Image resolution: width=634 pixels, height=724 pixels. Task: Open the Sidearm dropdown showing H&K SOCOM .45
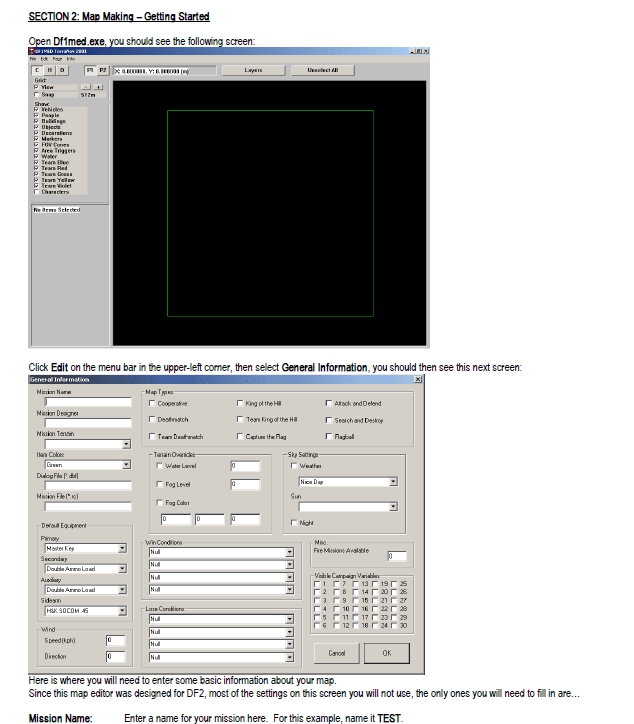click(122, 611)
